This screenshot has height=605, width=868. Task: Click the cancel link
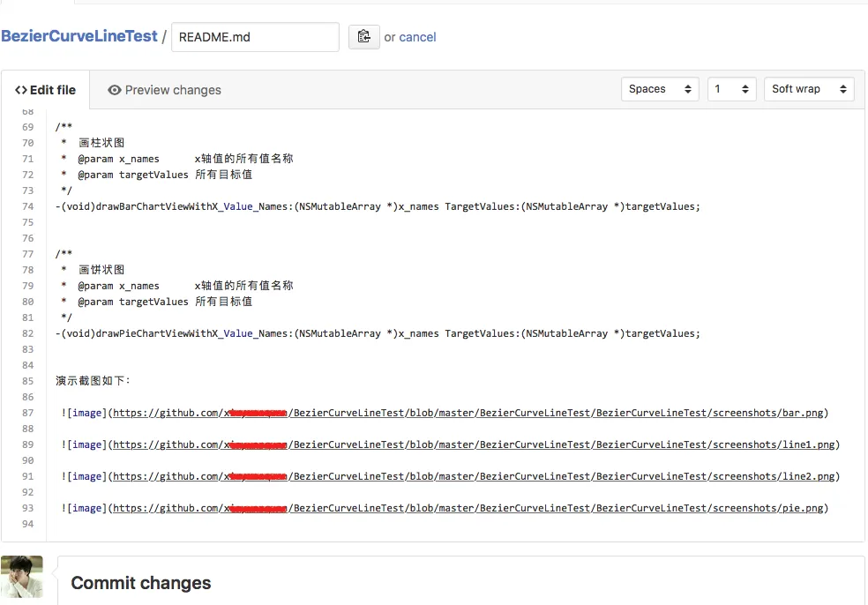pyautogui.click(x=417, y=37)
